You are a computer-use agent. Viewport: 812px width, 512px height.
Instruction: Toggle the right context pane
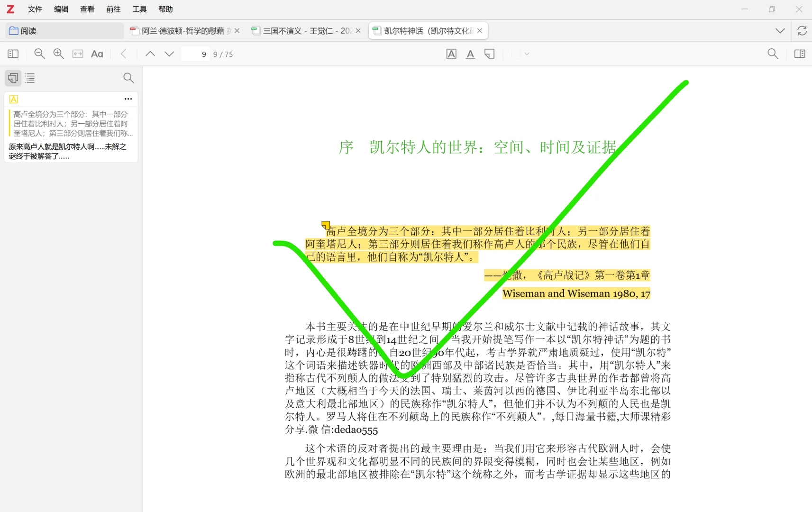pyautogui.click(x=800, y=54)
